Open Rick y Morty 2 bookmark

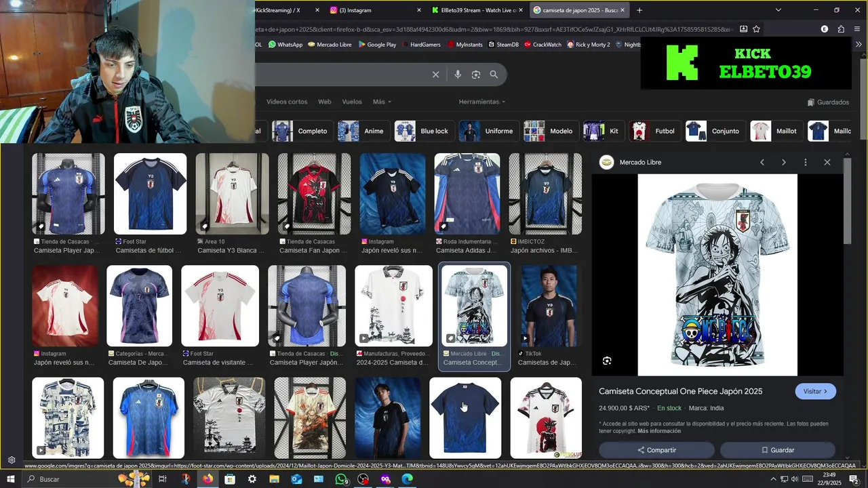point(588,45)
